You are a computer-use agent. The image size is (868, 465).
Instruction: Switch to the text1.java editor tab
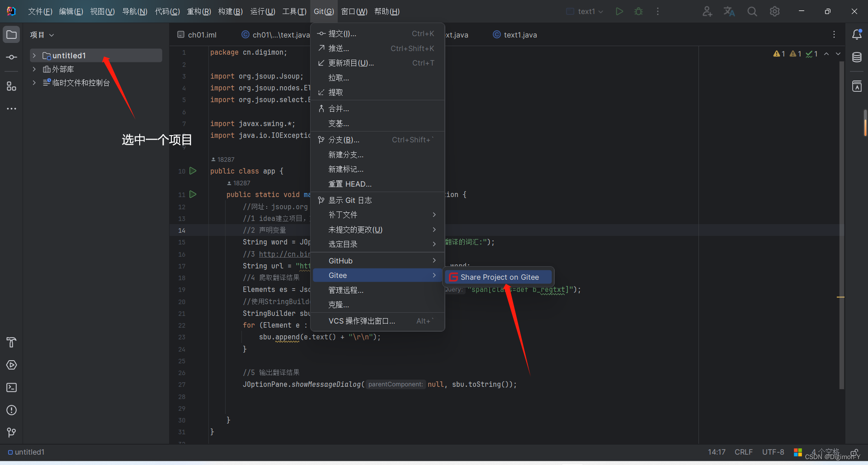tap(520, 34)
